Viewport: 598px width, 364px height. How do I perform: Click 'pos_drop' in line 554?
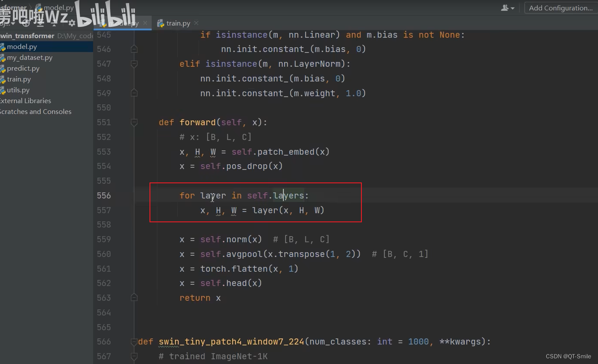click(247, 166)
